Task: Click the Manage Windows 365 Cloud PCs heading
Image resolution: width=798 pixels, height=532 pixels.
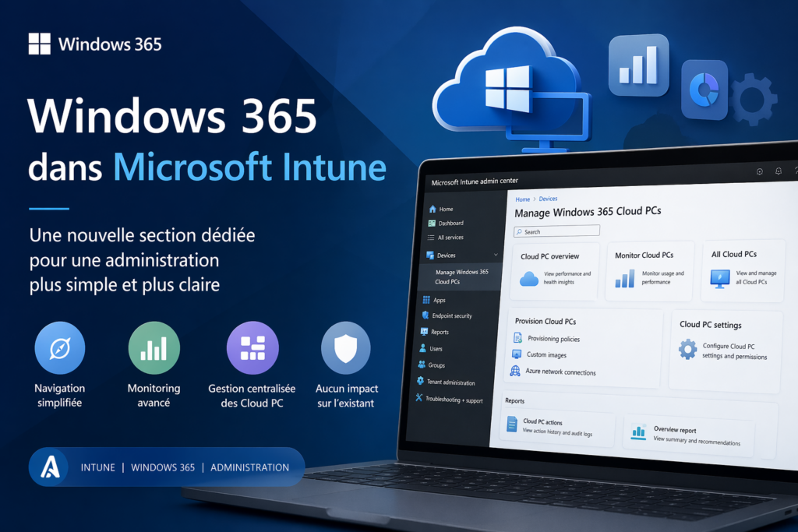Action: (588, 212)
